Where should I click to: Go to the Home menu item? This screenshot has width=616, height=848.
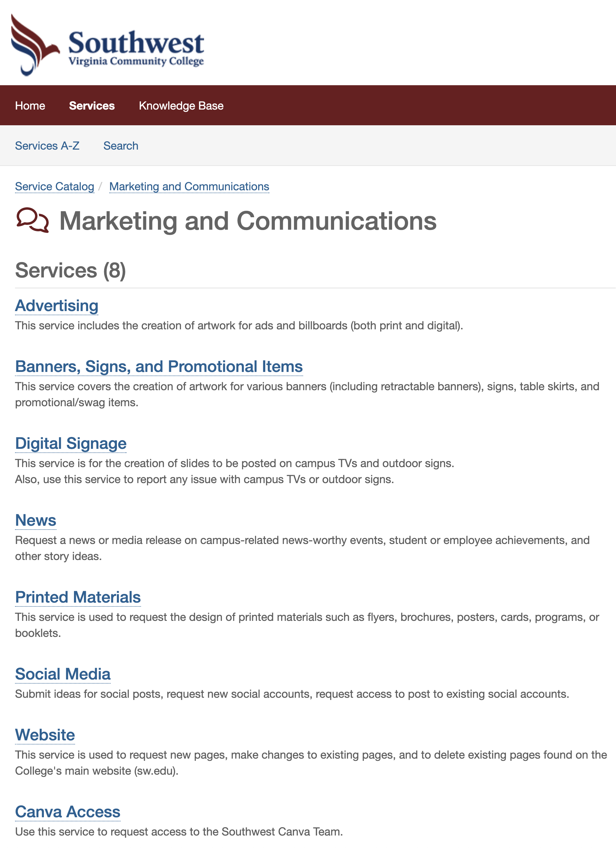30,106
